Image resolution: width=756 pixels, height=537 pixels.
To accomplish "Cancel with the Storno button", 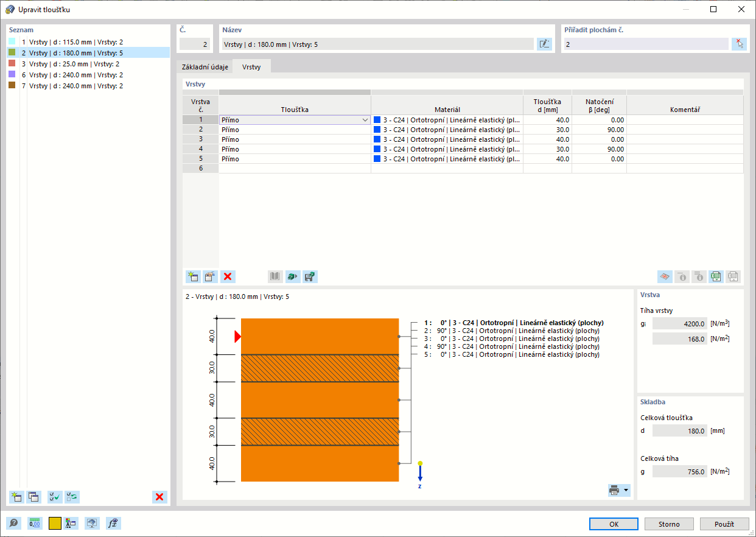I will pos(669,524).
